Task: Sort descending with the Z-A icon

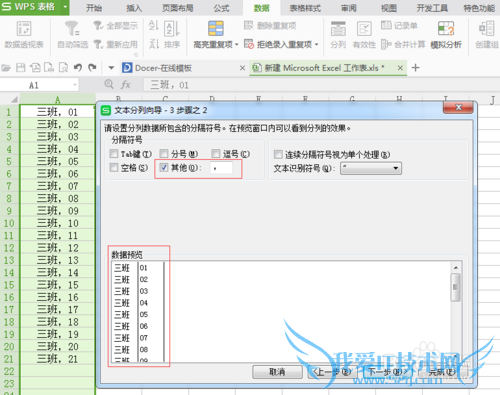Action: tap(153, 44)
